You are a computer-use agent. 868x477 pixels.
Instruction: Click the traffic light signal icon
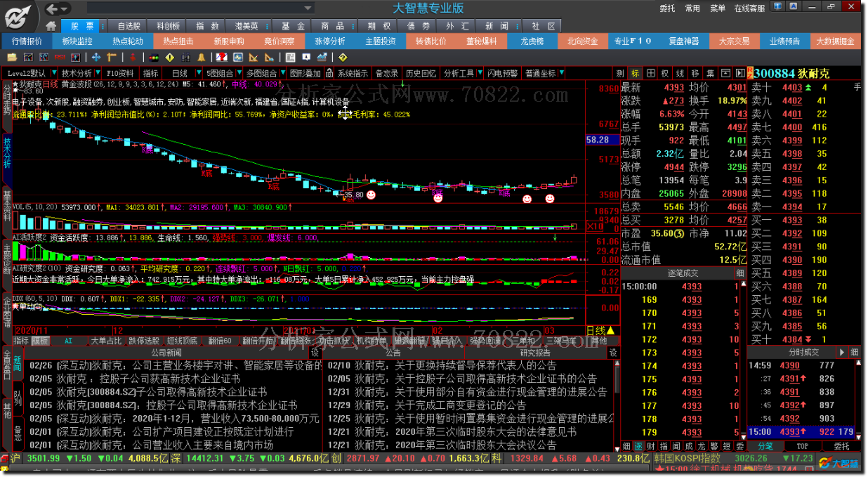[153, 57]
